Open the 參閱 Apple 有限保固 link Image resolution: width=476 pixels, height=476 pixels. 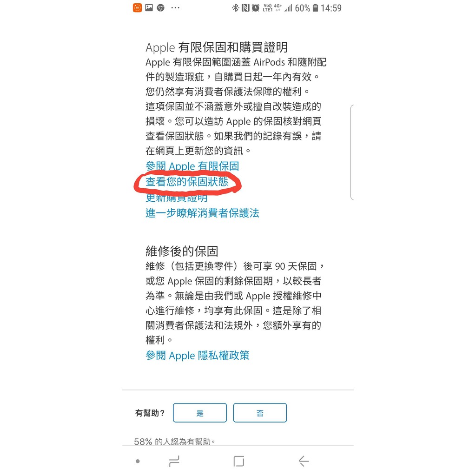192,166
